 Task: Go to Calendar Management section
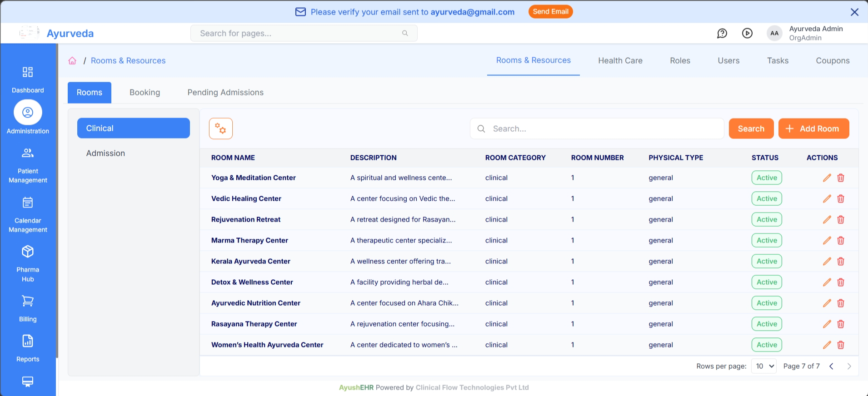coord(28,203)
